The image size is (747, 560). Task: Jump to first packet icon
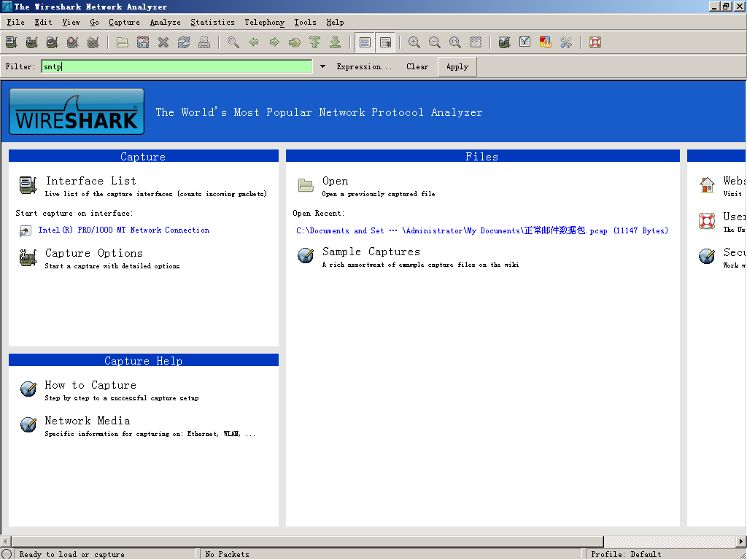pos(315,42)
